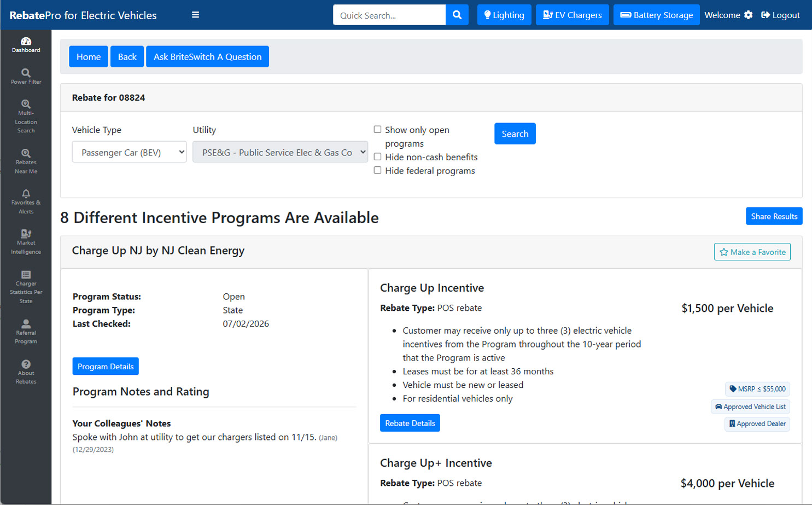Screen dimensions: 812x505
Task: Switch to EV Chargers rebates
Action: (572, 15)
